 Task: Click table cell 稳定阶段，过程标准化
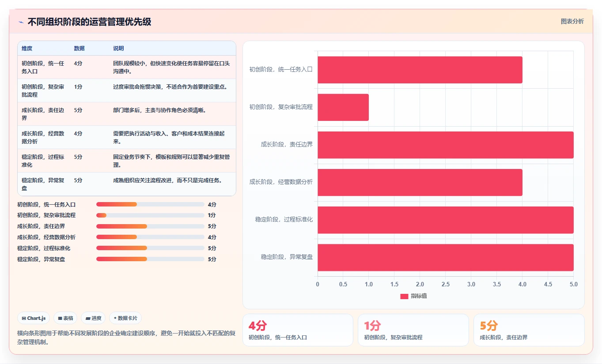[44, 161]
